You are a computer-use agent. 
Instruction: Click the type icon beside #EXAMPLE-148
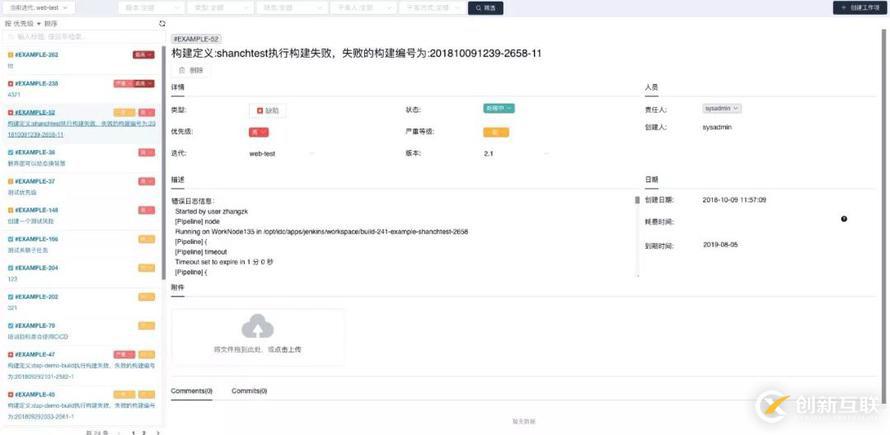point(10,210)
